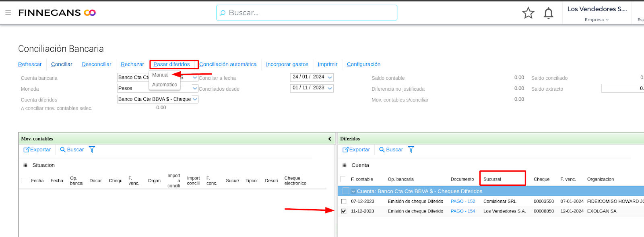Open favorites star icon
Viewport: 644px width, 237px height.
pos(528,13)
